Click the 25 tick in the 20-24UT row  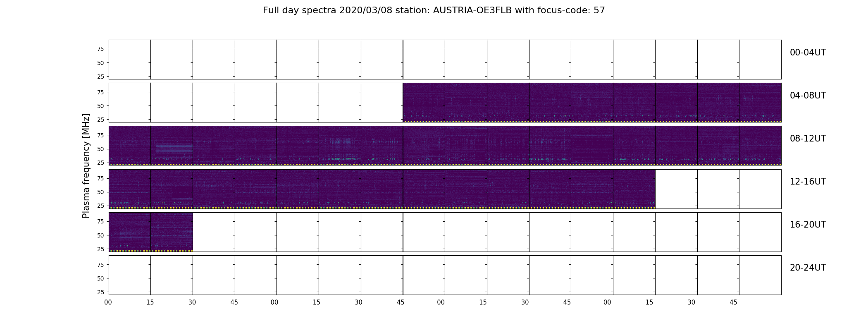[x=100, y=292]
